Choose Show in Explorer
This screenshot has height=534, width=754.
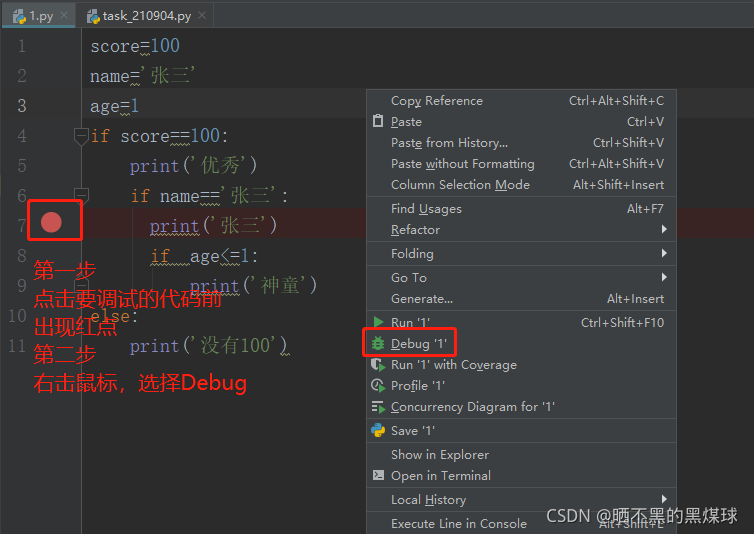(521, 455)
